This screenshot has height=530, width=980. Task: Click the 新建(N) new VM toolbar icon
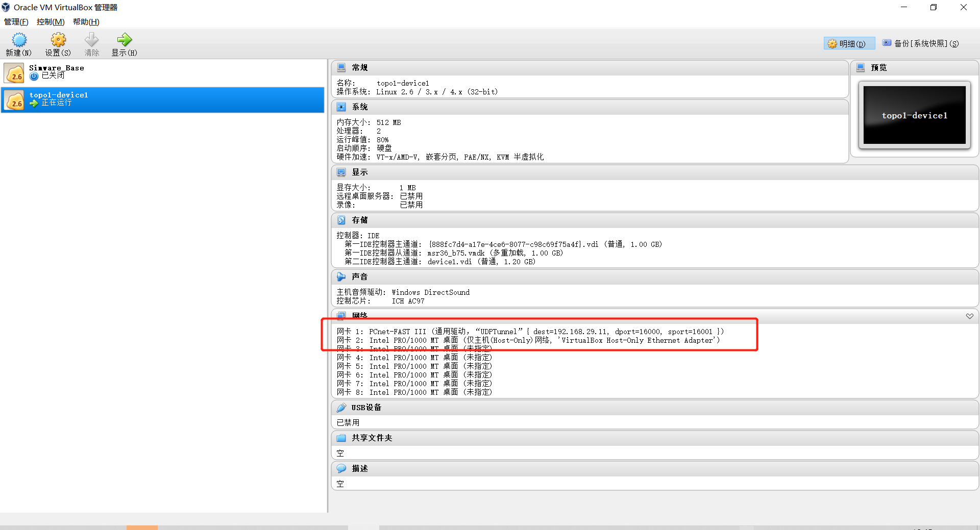click(19, 40)
